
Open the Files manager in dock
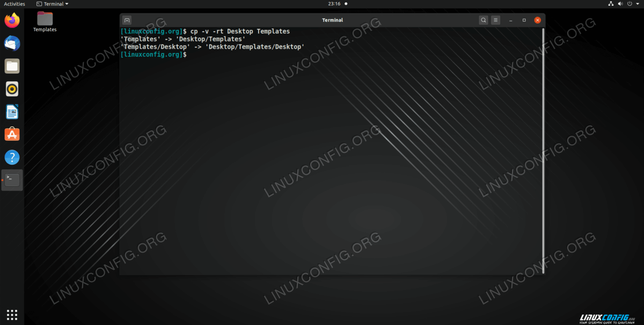pyautogui.click(x=12, y=67)
